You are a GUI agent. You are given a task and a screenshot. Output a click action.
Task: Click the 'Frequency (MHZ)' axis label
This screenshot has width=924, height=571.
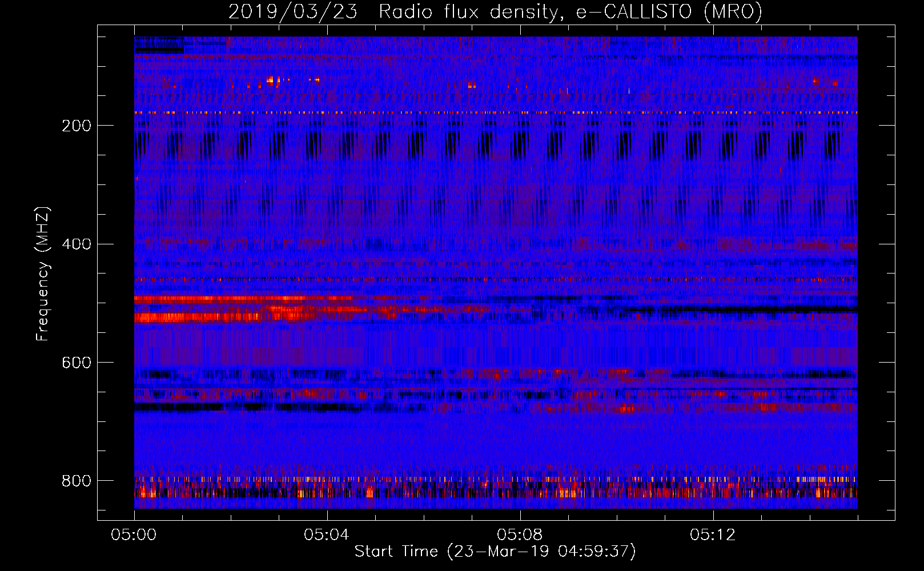[43, 274]
